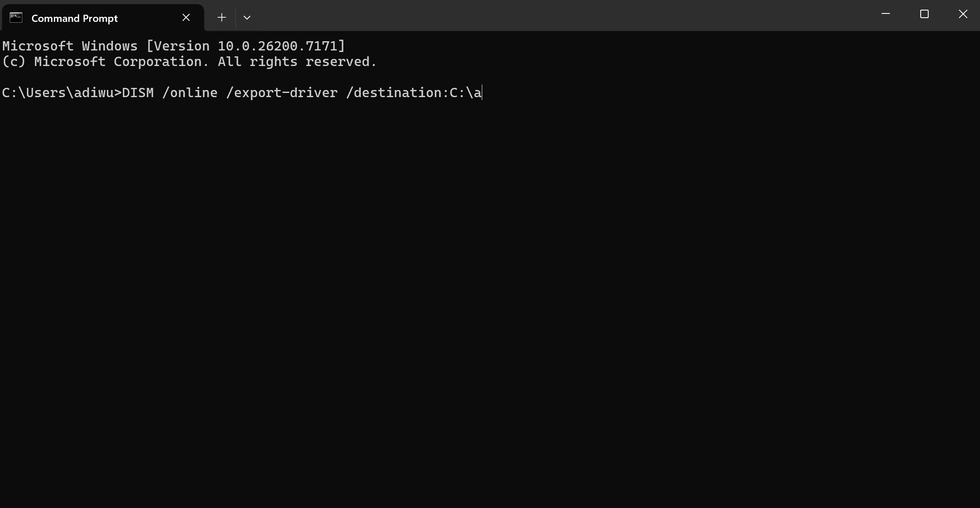The image size is (980, 508).
Task: Select the Command Prompt tab label
Action: click(74, 18)
